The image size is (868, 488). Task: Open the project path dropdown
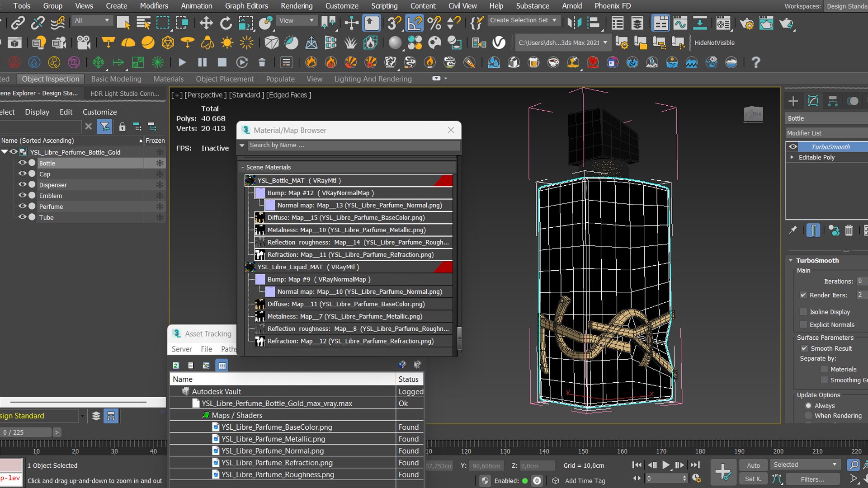563,43
